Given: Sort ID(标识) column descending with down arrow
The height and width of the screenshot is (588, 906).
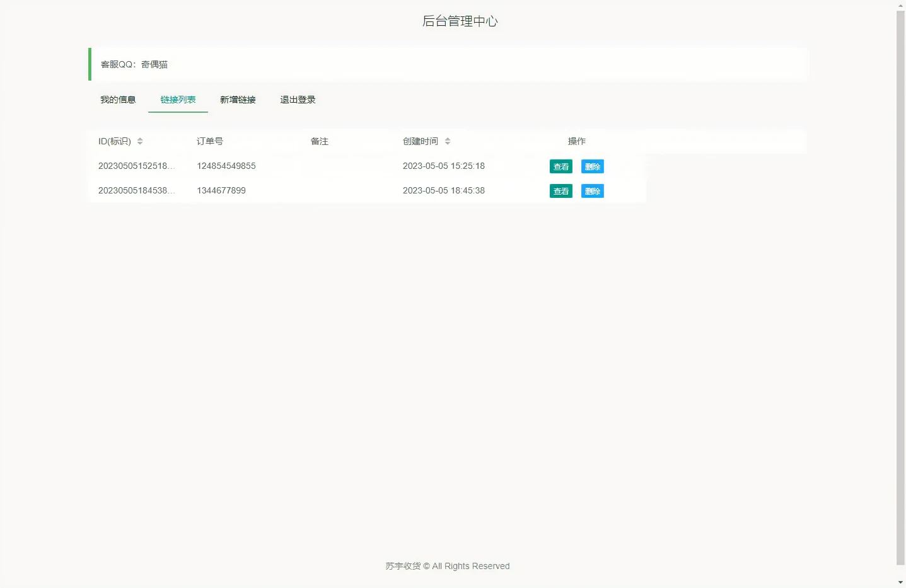Looking at the screenshot, I should point(140,144).
